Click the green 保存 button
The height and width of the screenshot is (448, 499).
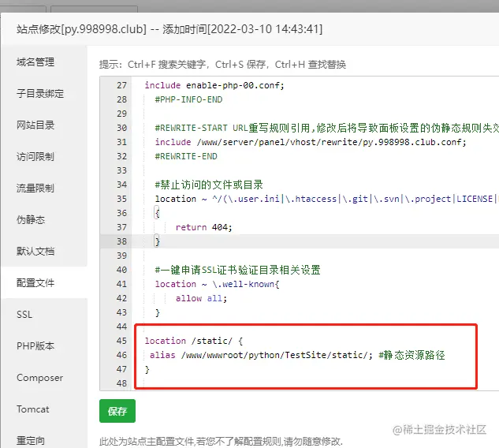pyautogui.click(x=117, y=411)
